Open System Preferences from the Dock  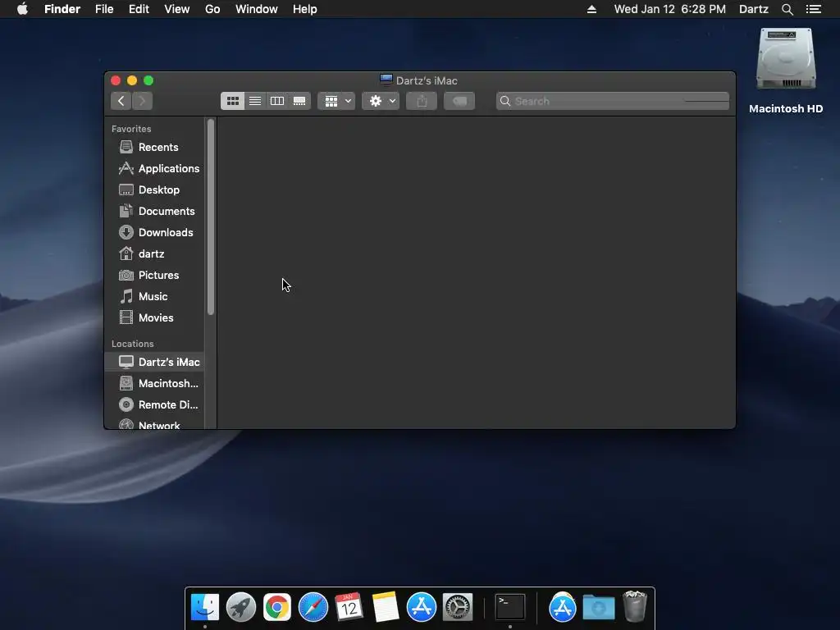click(x=458, y=608)
